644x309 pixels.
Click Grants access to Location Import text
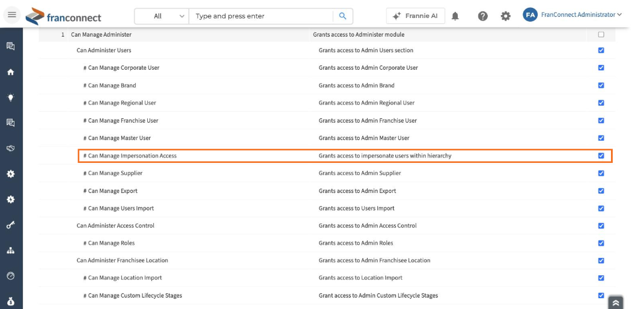(x=360, y=278)
